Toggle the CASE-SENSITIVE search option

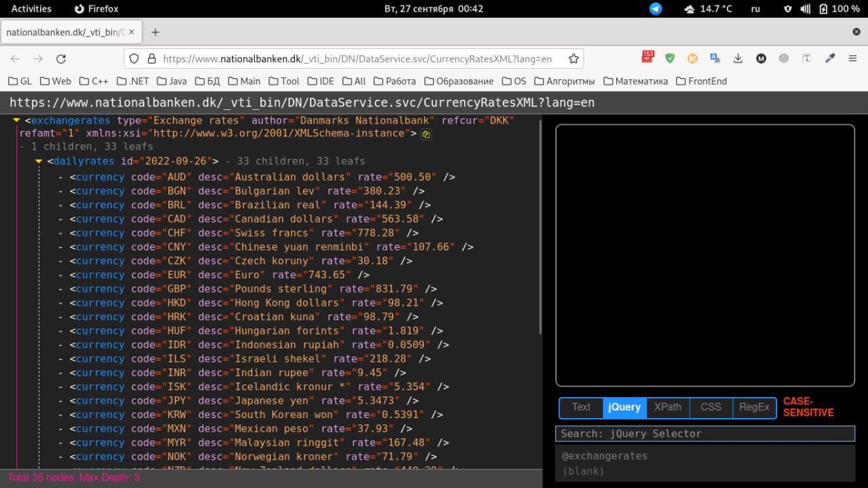pos(808,407)
